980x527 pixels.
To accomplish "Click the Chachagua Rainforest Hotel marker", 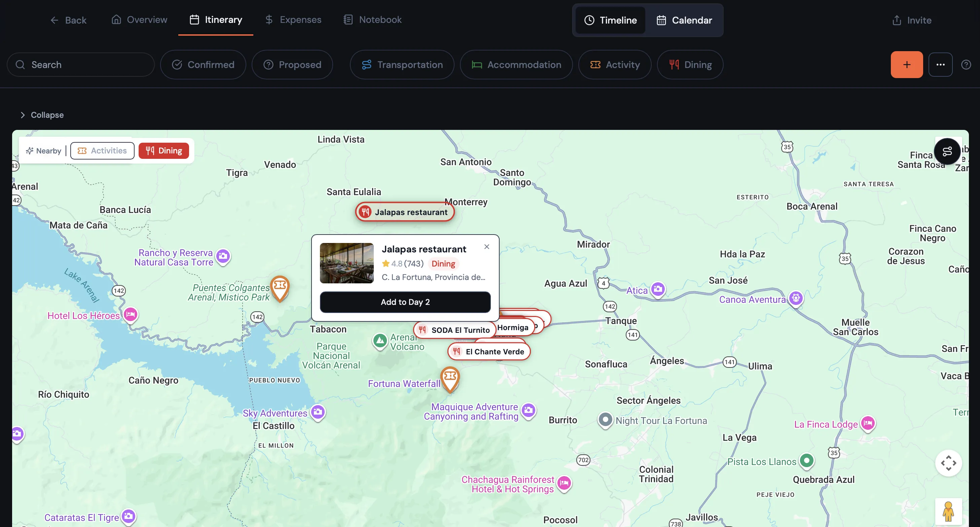I will tap(564, 484).
